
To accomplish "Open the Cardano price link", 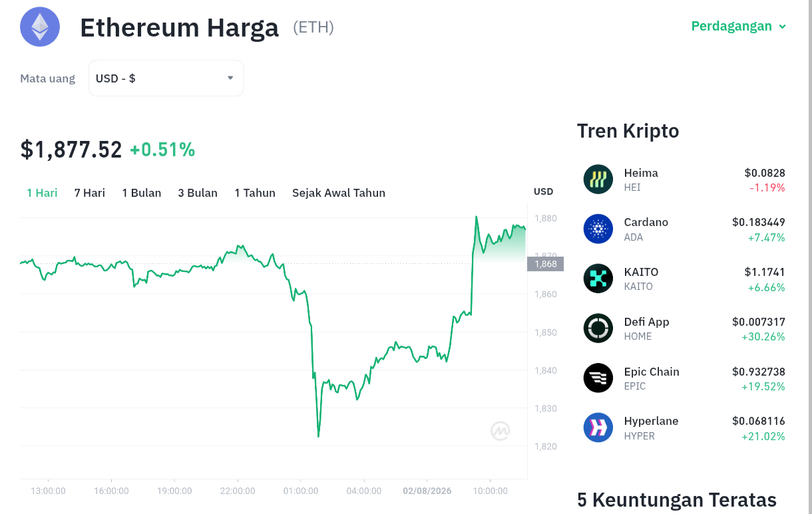I will point(759,222).
